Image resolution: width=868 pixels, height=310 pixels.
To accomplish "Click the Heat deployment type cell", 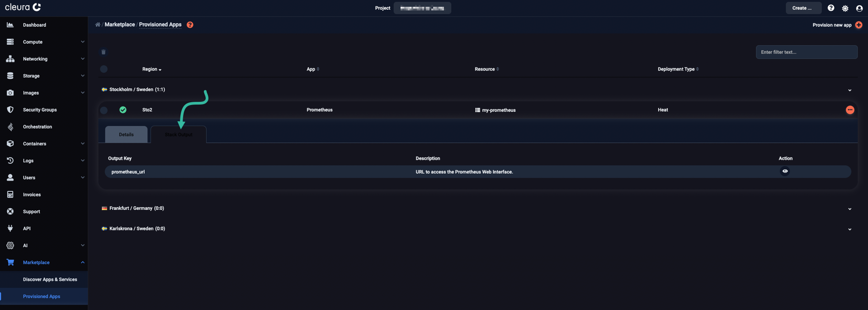I will click(663, 110).
